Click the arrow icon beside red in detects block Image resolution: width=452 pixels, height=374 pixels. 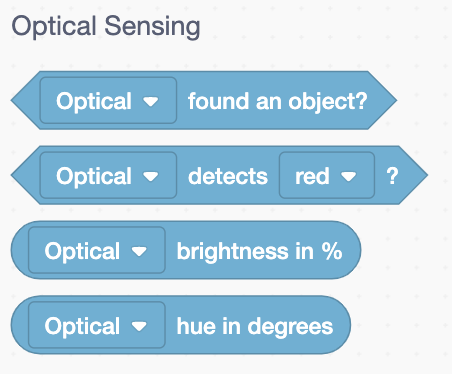point(349,176)
